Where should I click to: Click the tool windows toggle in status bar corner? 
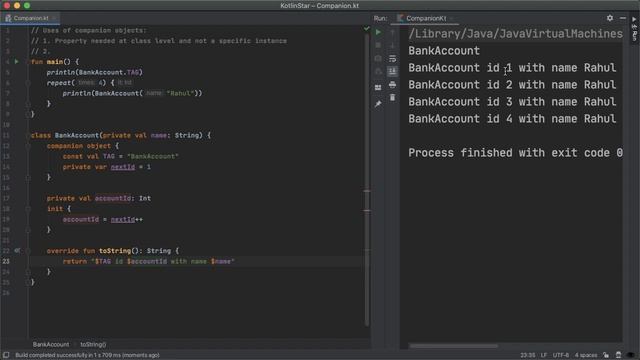(6, 355)
